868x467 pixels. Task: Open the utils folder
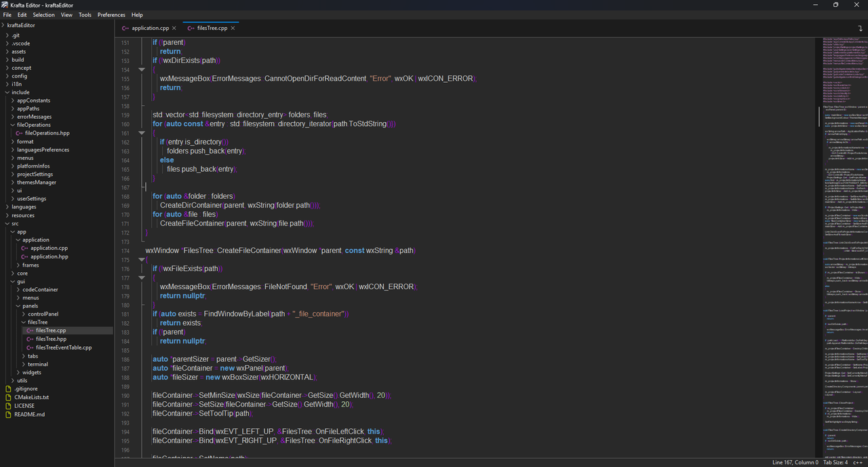click(x=22, y=380)
